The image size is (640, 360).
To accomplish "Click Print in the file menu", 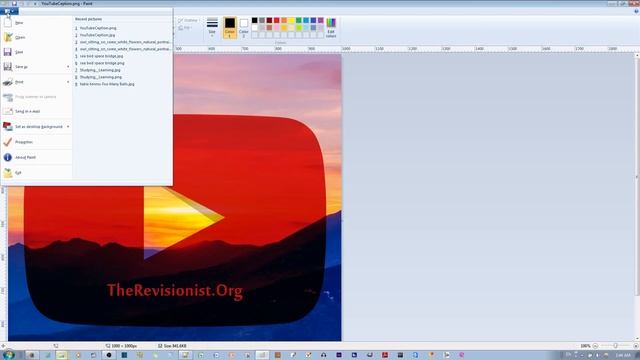I will click(33, 82).
